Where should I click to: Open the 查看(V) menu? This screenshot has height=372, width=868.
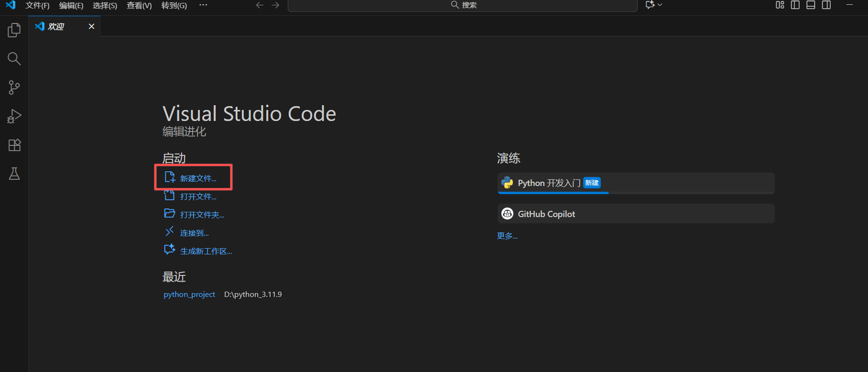point(139,5)
